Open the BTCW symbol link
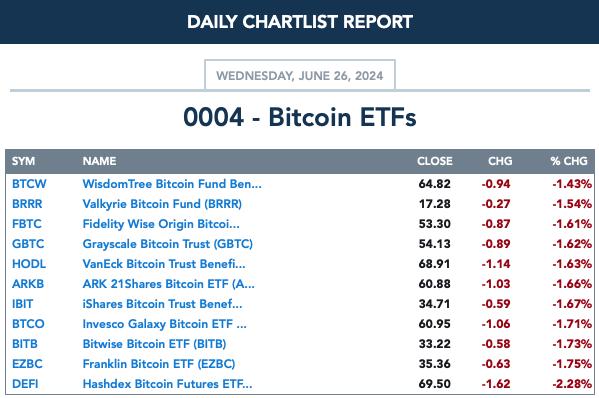The height and width of the screenshot is (398, 599). [29, 184]
